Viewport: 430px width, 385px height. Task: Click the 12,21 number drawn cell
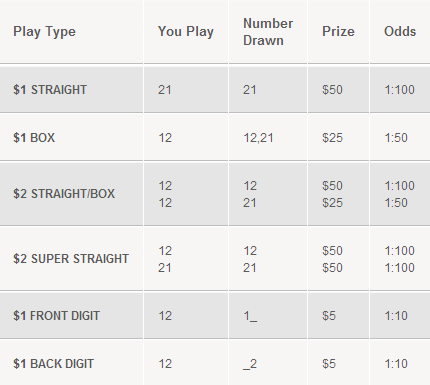[258, 138]
